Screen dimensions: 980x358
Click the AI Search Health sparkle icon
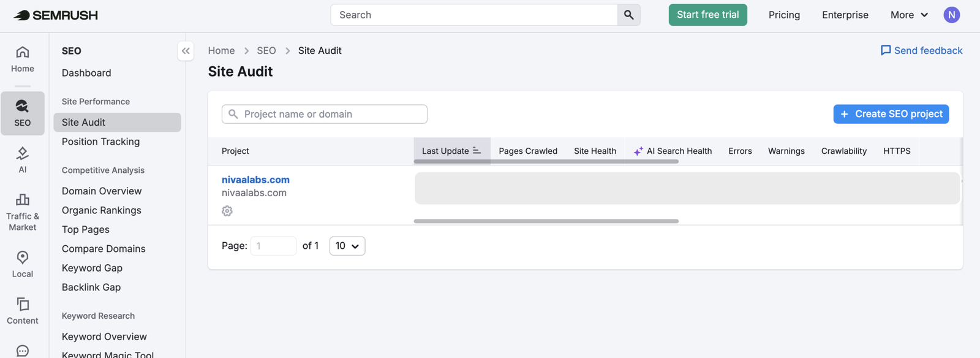click(x=638, y=151)
